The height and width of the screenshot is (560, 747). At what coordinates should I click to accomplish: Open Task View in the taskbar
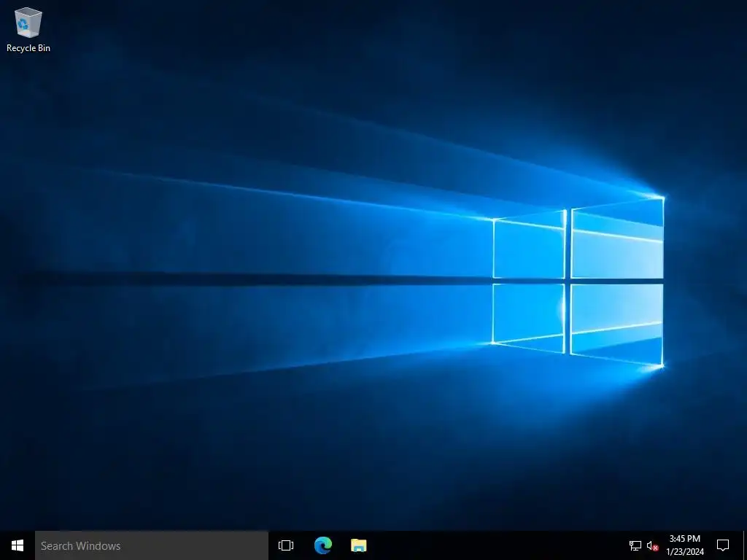click(286, 545)
